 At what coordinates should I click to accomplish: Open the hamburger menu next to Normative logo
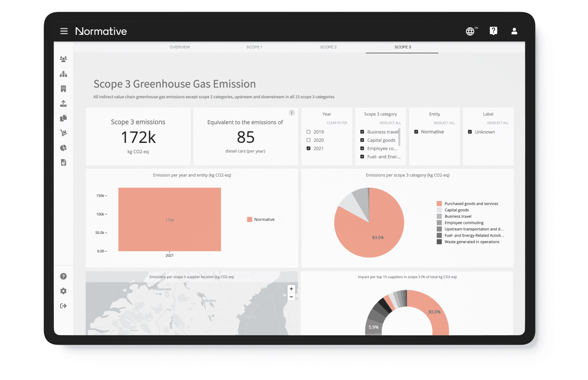64,31
